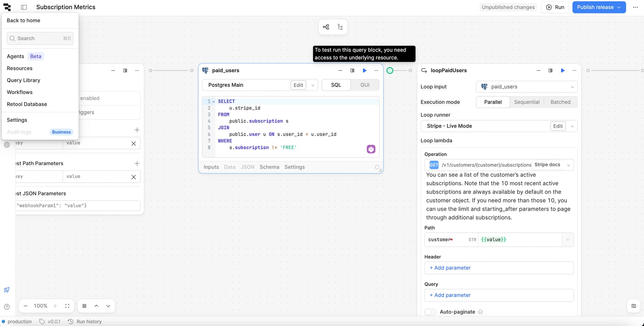644x326 pixels.
Task: Set execution mode to Sequential
Action: point(527,102)
